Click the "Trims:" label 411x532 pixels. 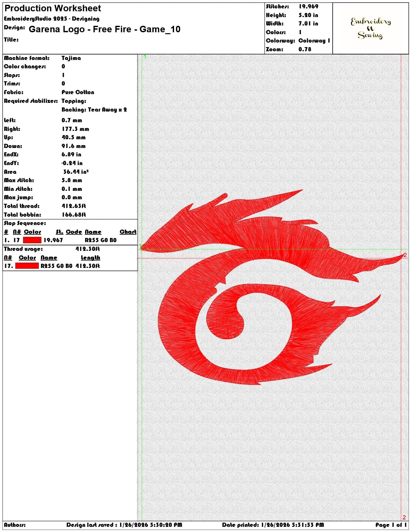[x=12, y=84]
